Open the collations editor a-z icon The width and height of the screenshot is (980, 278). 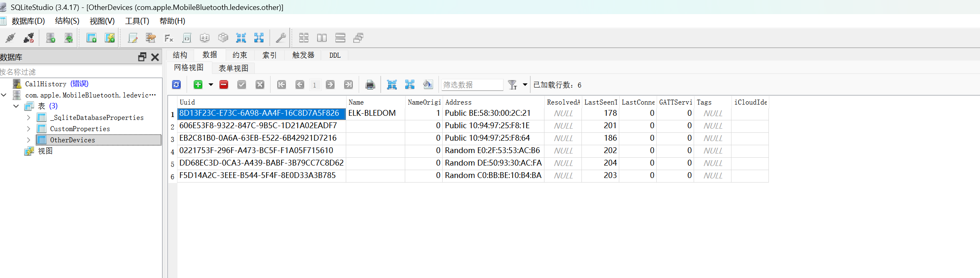pyautogui.click(x=205, y=38)
